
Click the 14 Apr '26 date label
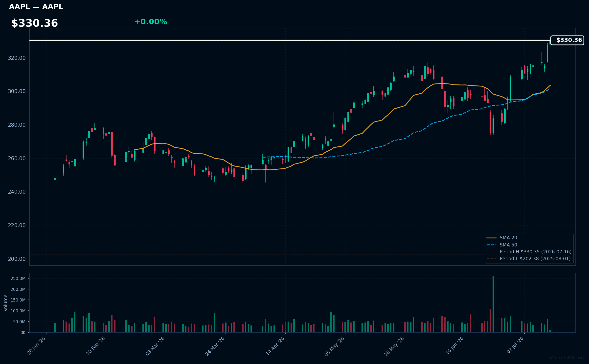tap(275, 346)
